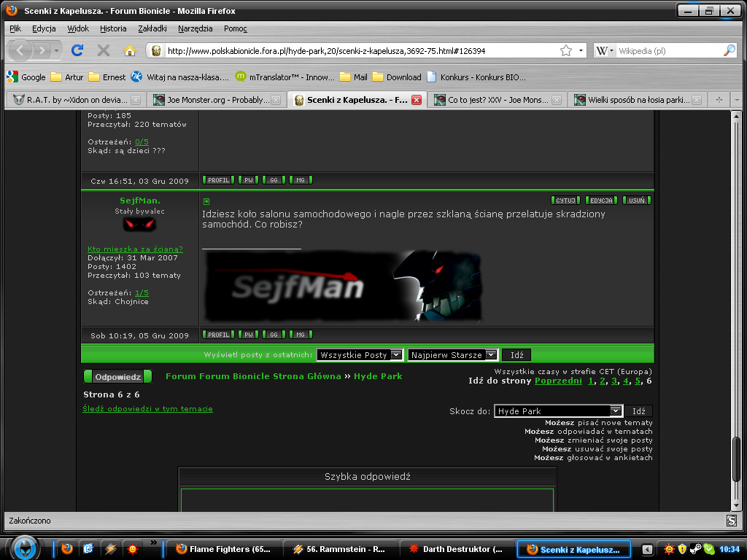Click Śledź odpowiedzi w tym temacie link
Screen dimensions: 747x560
point(147,409)
